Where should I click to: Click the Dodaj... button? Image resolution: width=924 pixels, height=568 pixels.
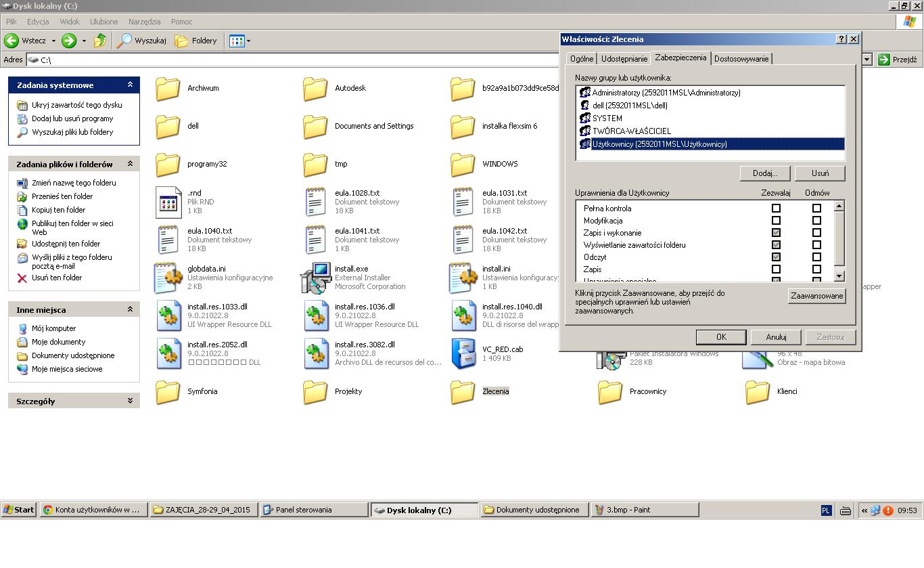click(x=764, y=173)
